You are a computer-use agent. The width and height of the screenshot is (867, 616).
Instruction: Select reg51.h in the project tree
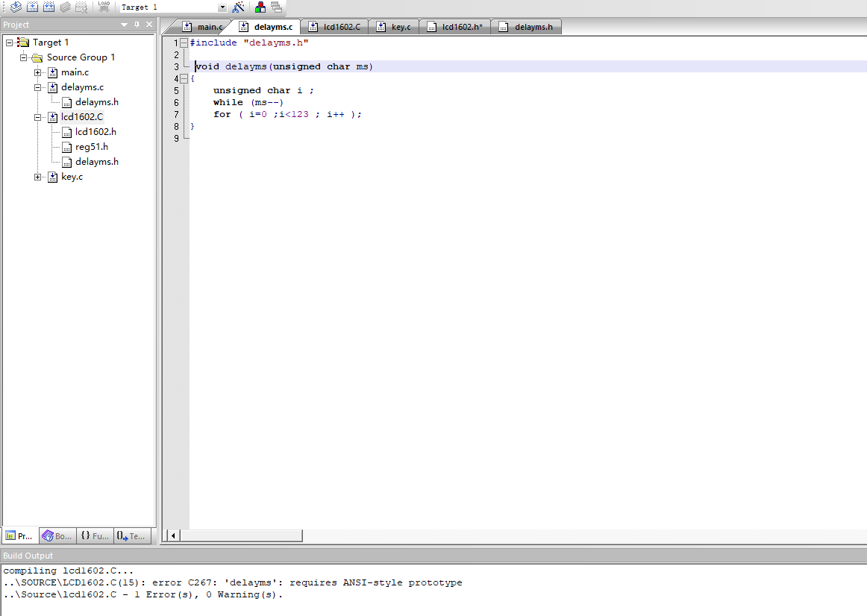(91, 147)
